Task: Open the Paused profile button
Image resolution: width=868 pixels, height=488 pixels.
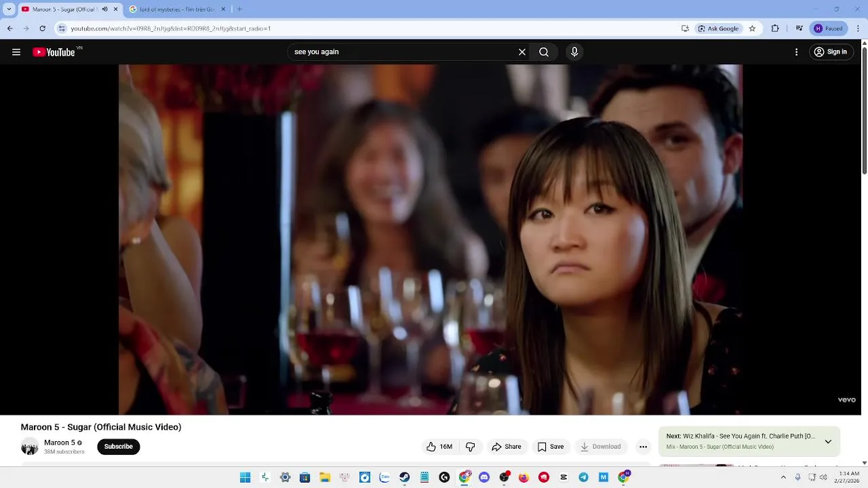Action: [829, 28]
